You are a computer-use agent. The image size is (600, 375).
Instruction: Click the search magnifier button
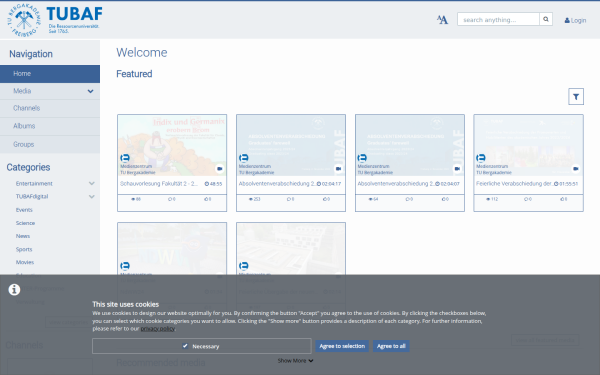pos(546,19)
